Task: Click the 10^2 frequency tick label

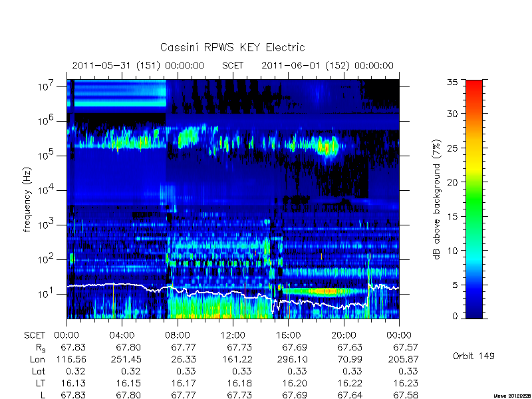Action: pos(47,259)
